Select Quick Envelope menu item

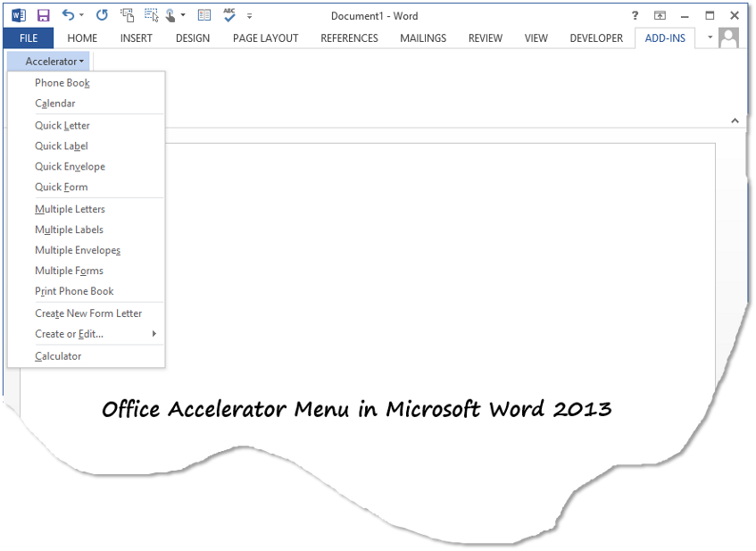click(87, 166)
